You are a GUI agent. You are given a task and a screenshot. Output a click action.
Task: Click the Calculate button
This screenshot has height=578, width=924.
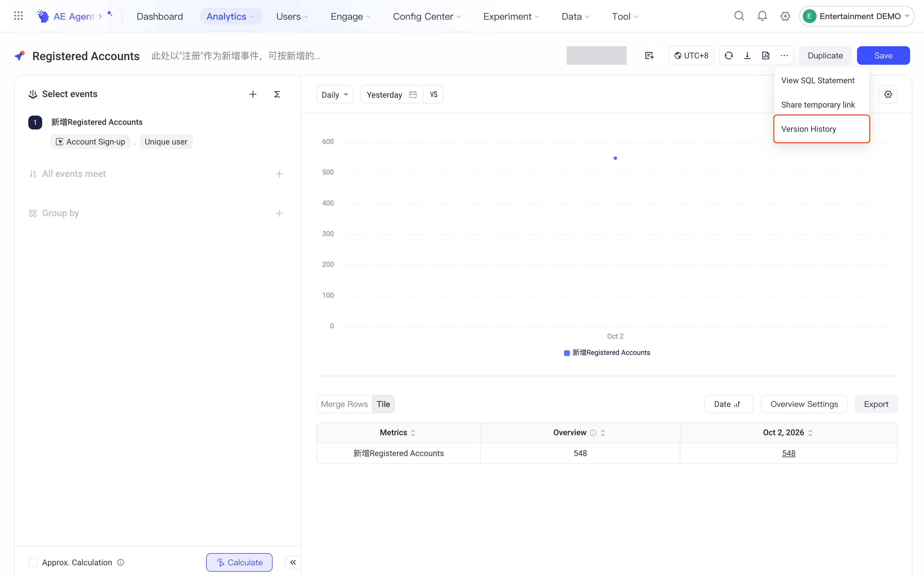point(239,562)
